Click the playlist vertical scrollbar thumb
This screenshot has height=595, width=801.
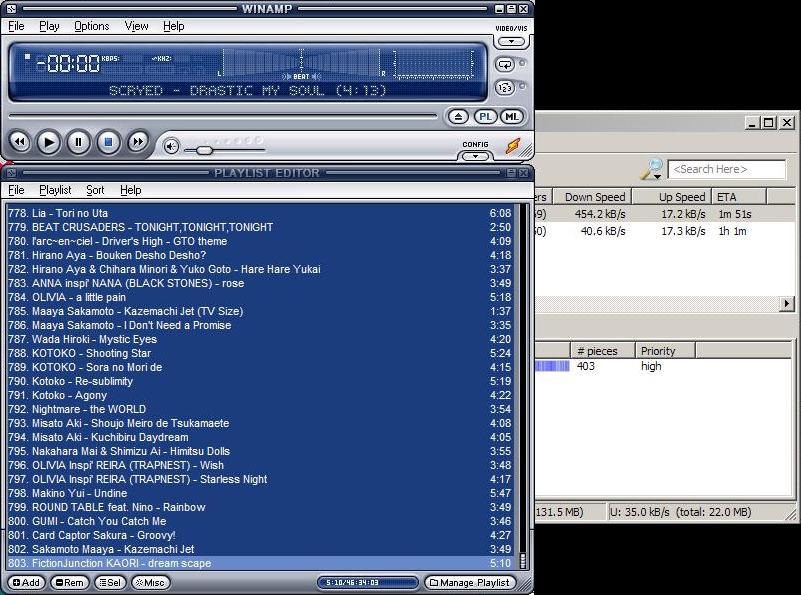tap(523, 560)
